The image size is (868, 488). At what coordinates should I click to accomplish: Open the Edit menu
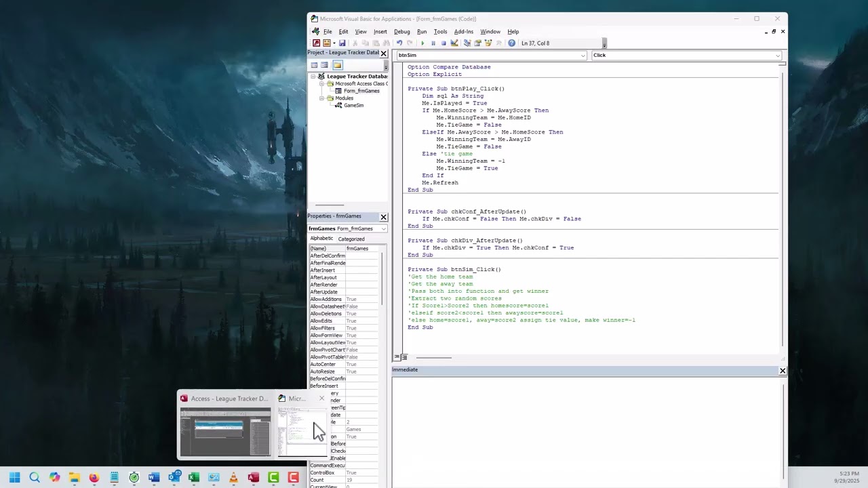pos(344,32)
